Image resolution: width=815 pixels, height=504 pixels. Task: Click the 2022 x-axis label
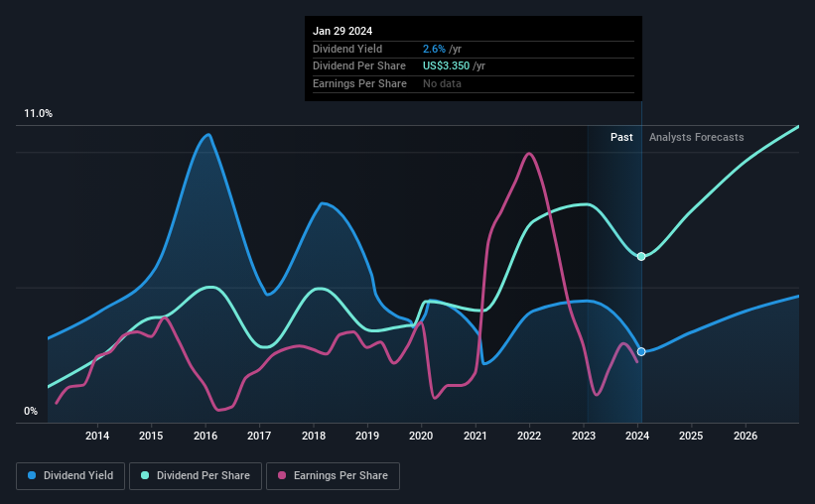tap(529, 436)
